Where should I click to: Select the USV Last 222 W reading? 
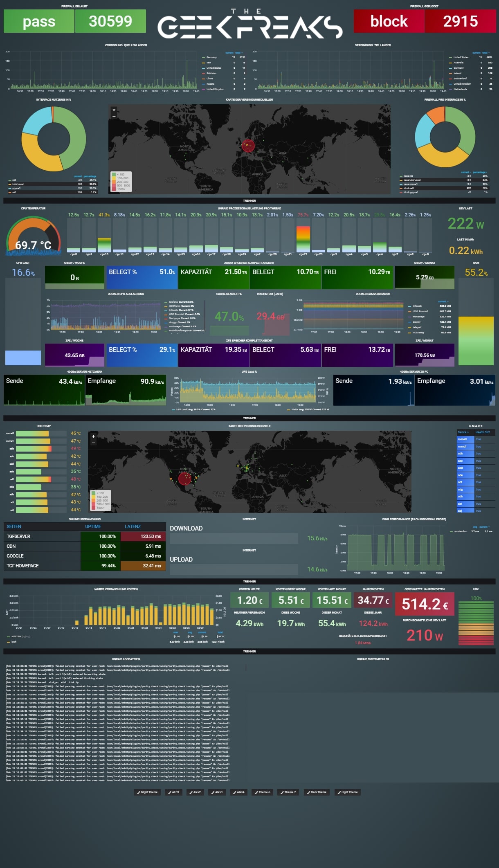point(465,223)
